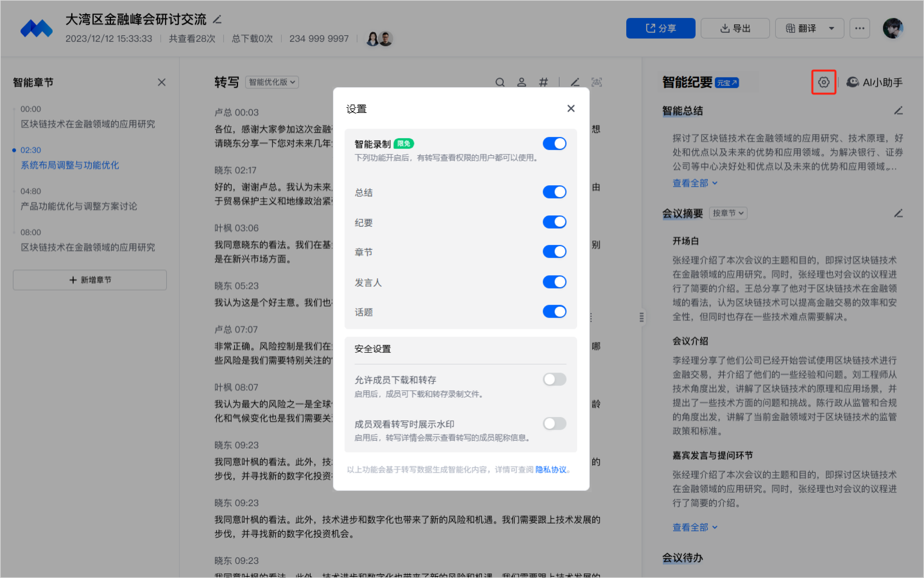Click the hashtag topic icon in 转写 toolbar

(x=543, y=82)
